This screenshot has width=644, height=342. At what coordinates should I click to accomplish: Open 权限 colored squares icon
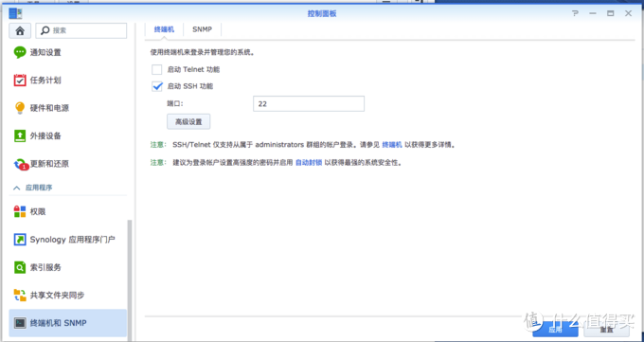click(20, 211)
